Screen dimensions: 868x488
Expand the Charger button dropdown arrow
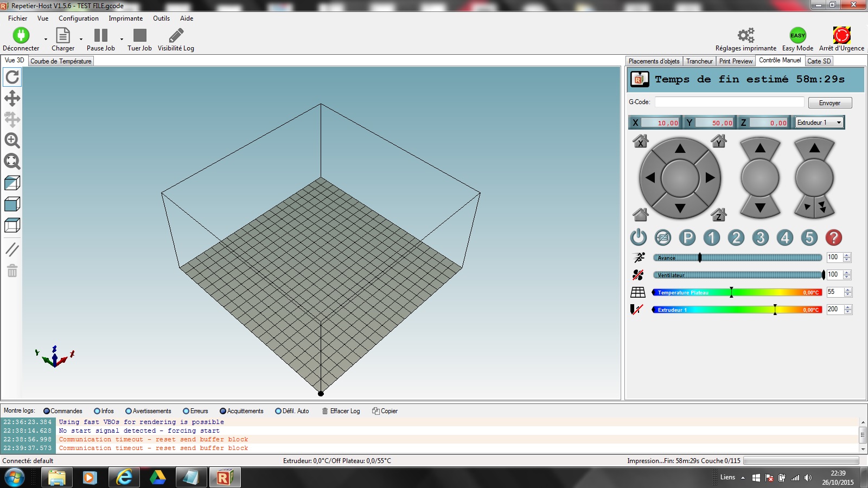(x=81, y=39)
